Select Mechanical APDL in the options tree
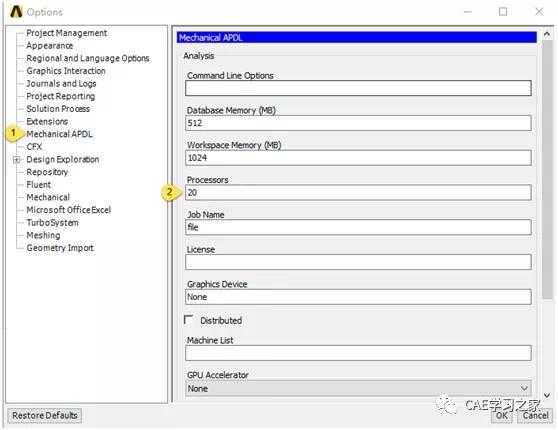Viewport: 558px width, 430px height. coord(59,134)
